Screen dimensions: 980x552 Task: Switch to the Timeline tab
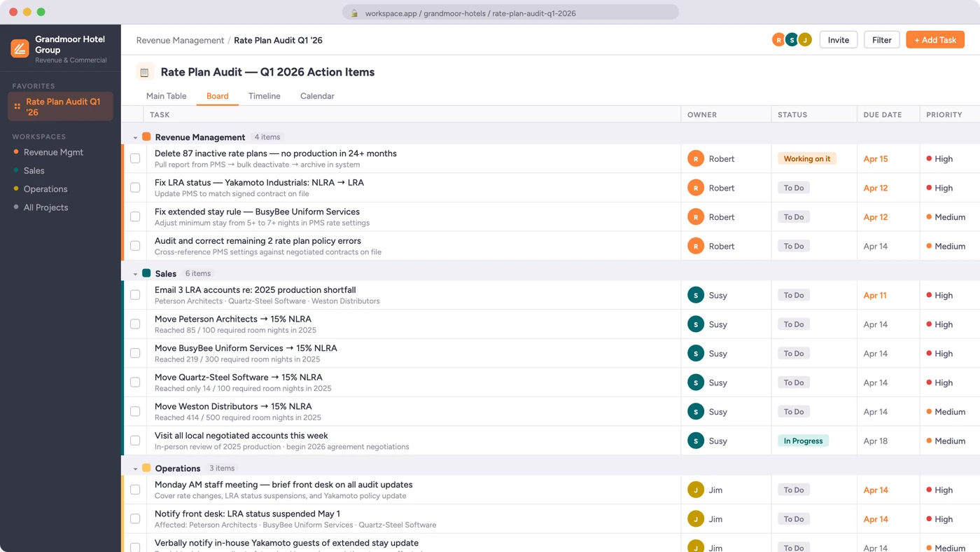point(264,96)
